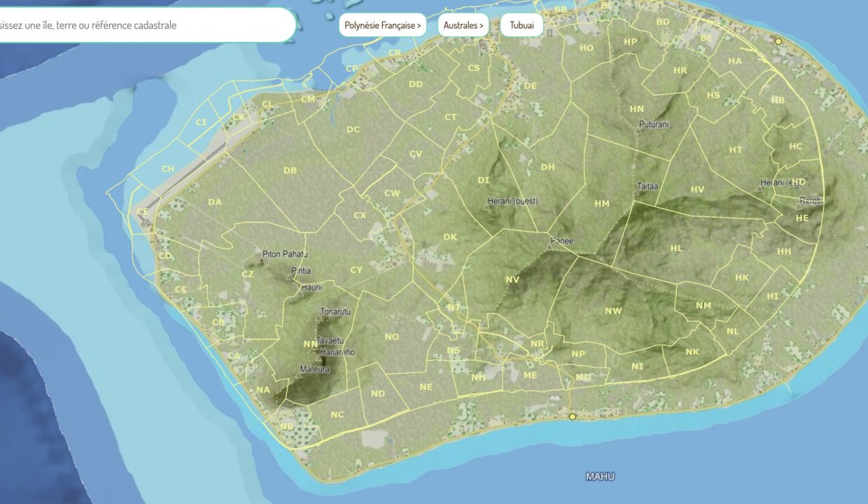
Task: Select the Panee peak triangle marker
Action: click(x=549, y=247)
